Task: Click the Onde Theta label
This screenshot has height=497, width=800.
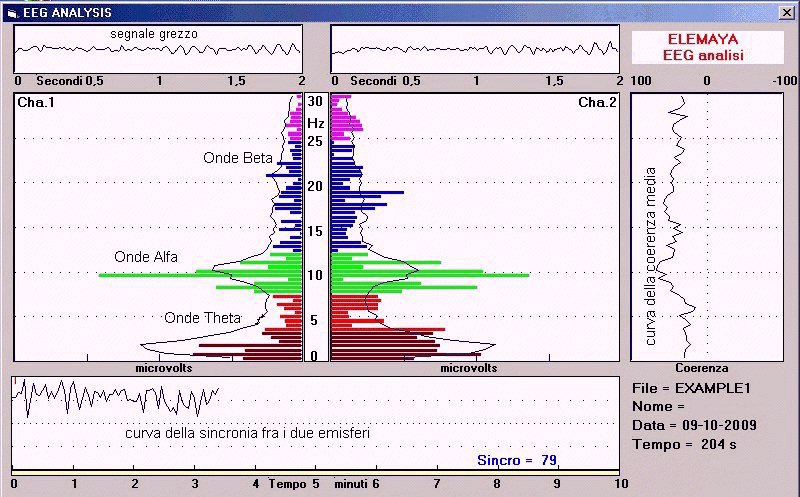Action: (x=202, y=318)
